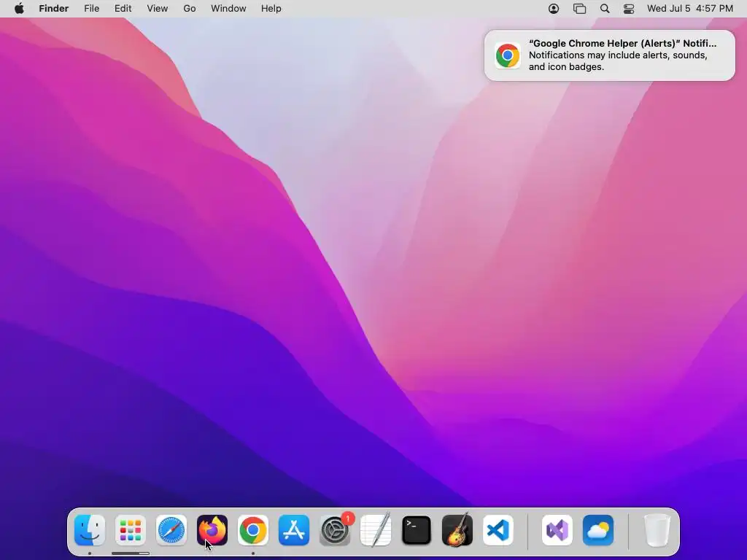Open the Help menu
Image resolution: width=747 pixels, height=560 pixels.
(x=271, y=9)
